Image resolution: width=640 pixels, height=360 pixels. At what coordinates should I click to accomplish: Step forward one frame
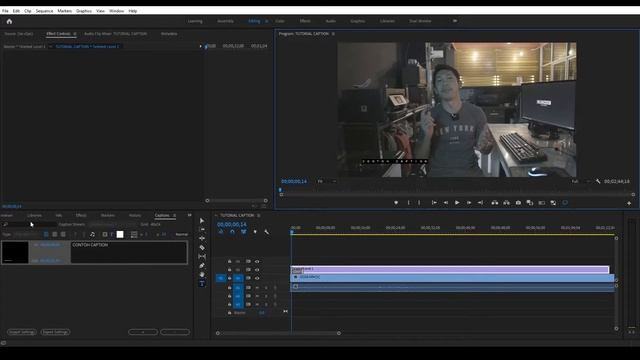click(469, 203)
